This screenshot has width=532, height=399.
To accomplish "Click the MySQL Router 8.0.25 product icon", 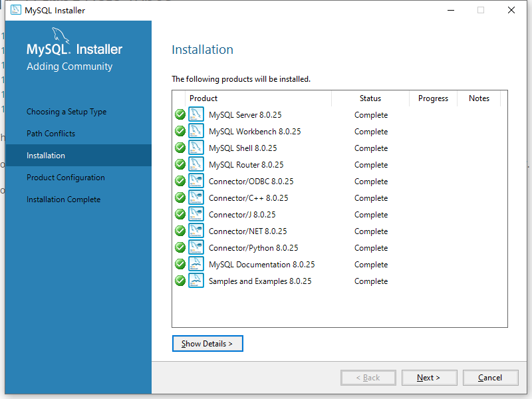I will coord(196,164).
